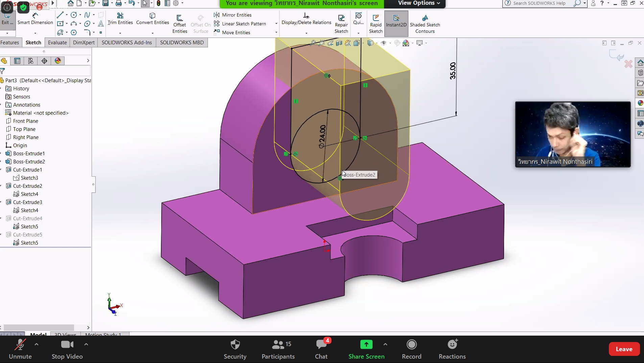Open the SOLIDWORKS Add-Ins tab

[127, 43]
